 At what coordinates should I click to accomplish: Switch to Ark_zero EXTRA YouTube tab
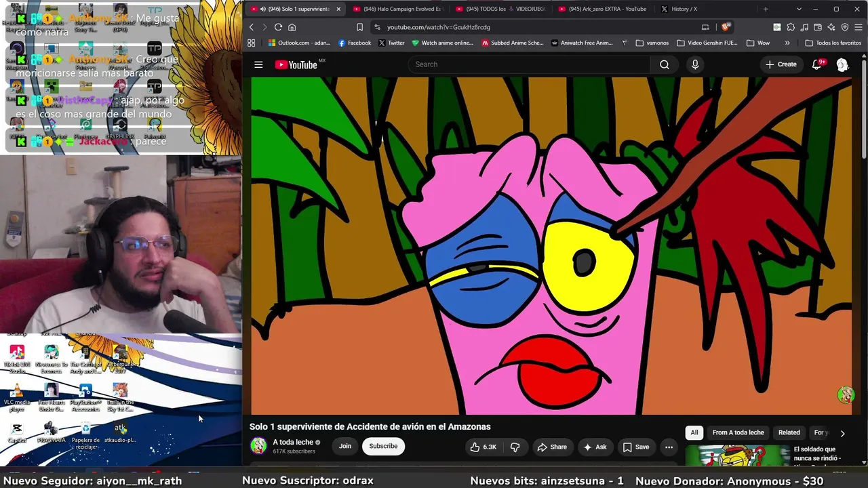[601, 9]
